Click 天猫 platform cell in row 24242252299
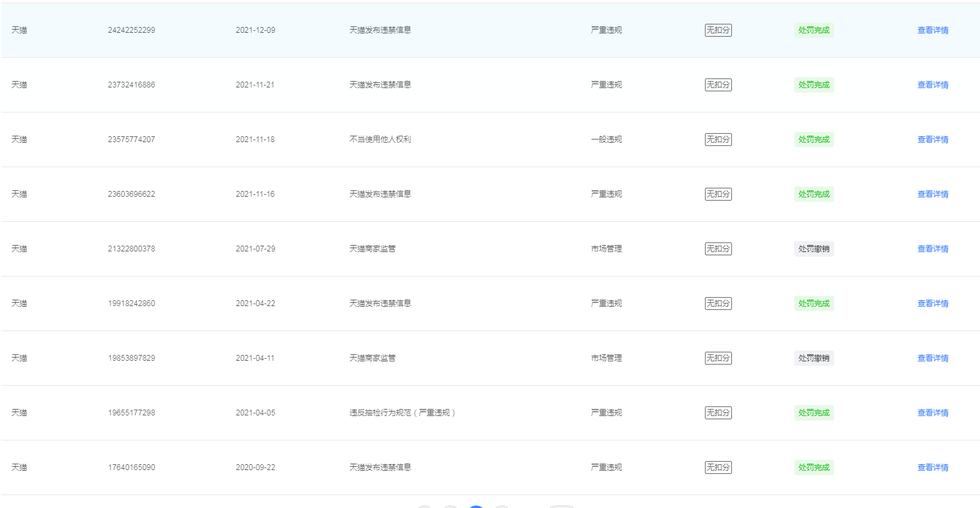Image resolution: width=980 pixels, height=508 pixels. (x=19, y=30)
